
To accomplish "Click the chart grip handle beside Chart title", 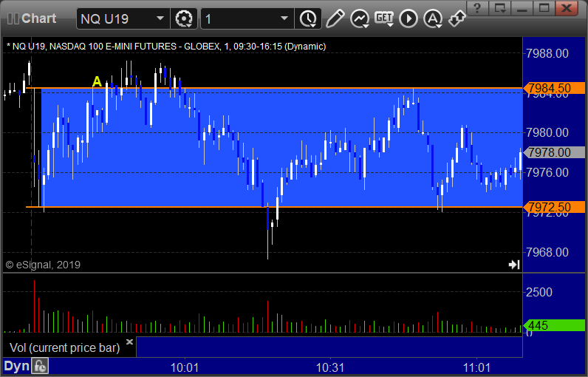I will pyautogui.click(x=13, y=18).
